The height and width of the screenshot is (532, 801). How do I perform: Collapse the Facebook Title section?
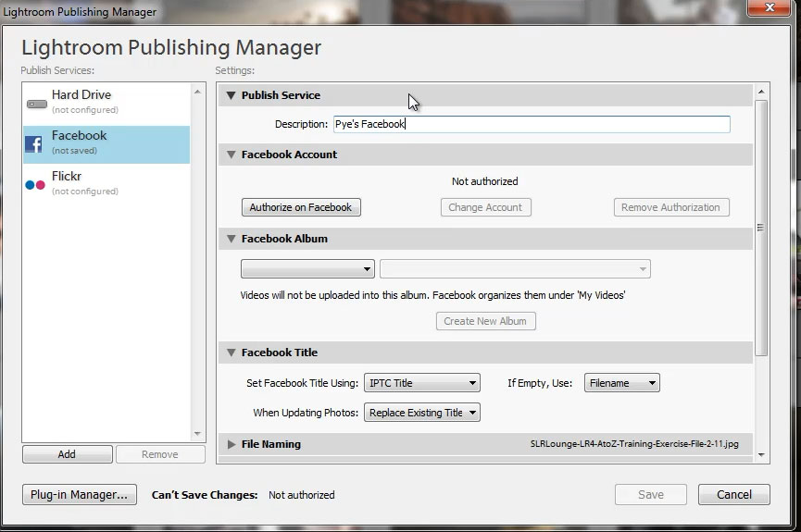(x=231, y=353)
